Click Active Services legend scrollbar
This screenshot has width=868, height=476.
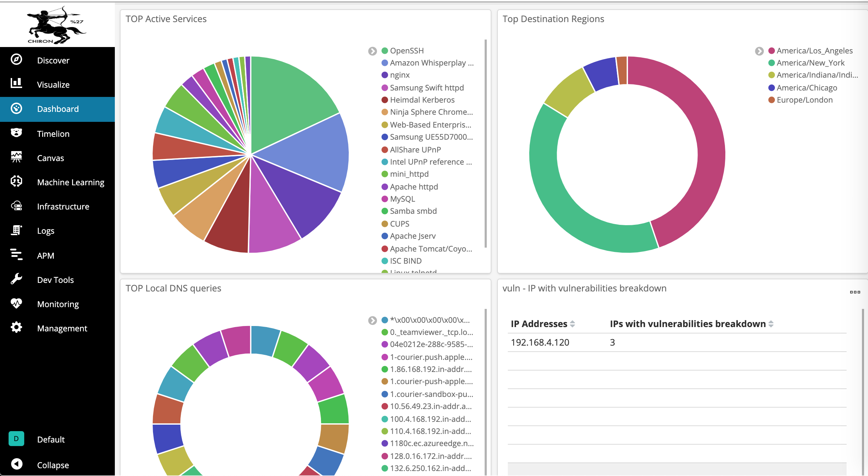(x=486, y=143)
